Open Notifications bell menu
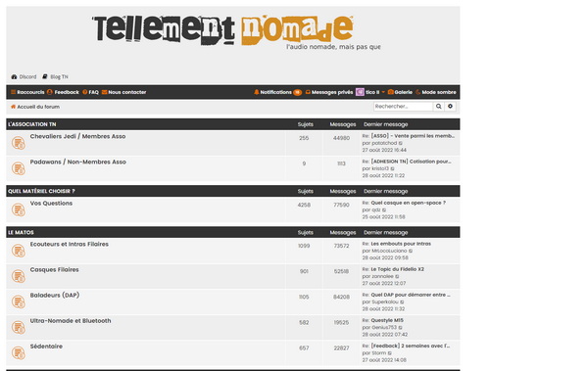This screenshot has width=588, height=371. tap(272, 92)
